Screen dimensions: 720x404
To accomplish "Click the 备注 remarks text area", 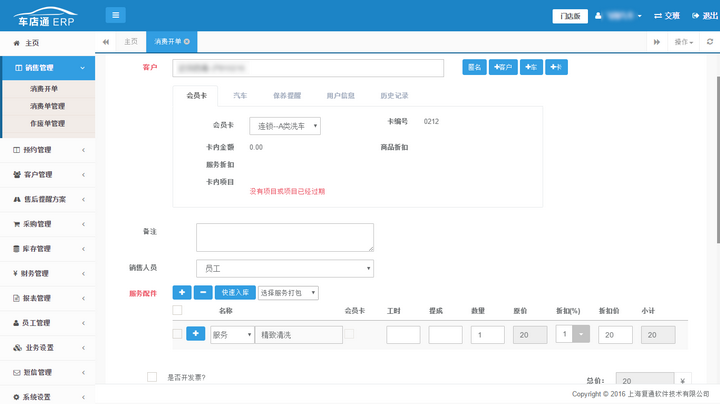I will (284, 237).
